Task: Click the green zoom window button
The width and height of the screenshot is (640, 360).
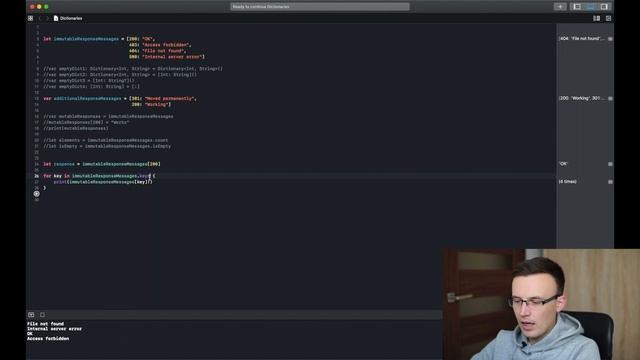Action: click(x=46, y=7)
